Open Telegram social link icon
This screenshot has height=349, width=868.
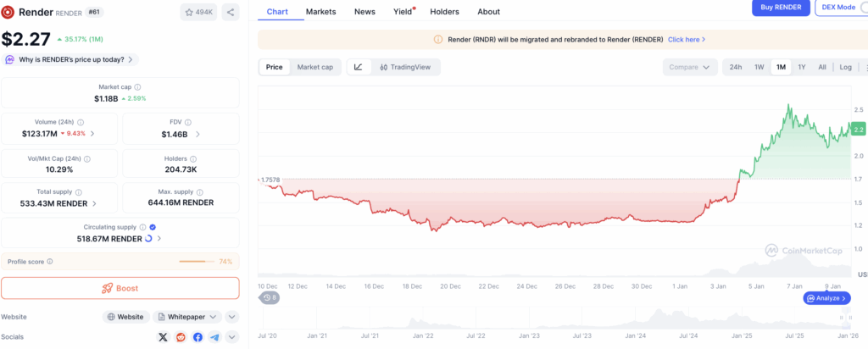coord(214,337)
